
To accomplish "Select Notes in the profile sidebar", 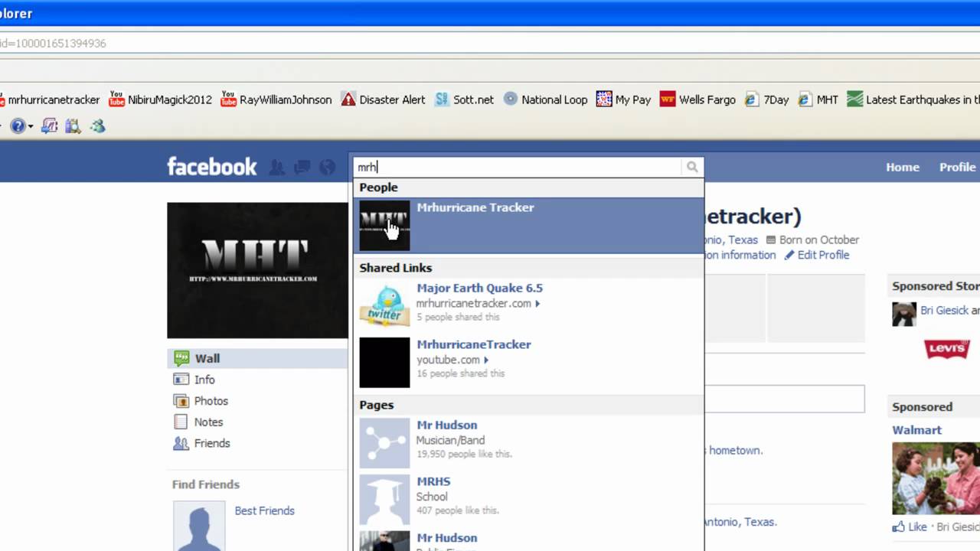I will [208, 422].
